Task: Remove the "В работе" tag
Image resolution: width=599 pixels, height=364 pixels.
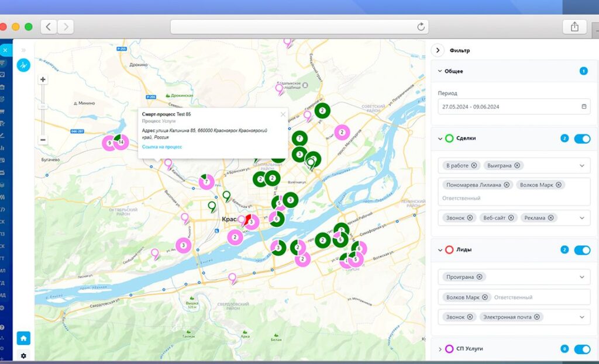Action: [x=474, y=165]
